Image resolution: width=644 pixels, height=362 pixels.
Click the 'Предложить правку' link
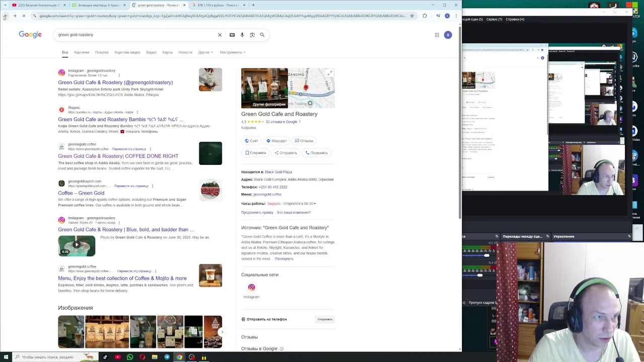coord(257,212)
